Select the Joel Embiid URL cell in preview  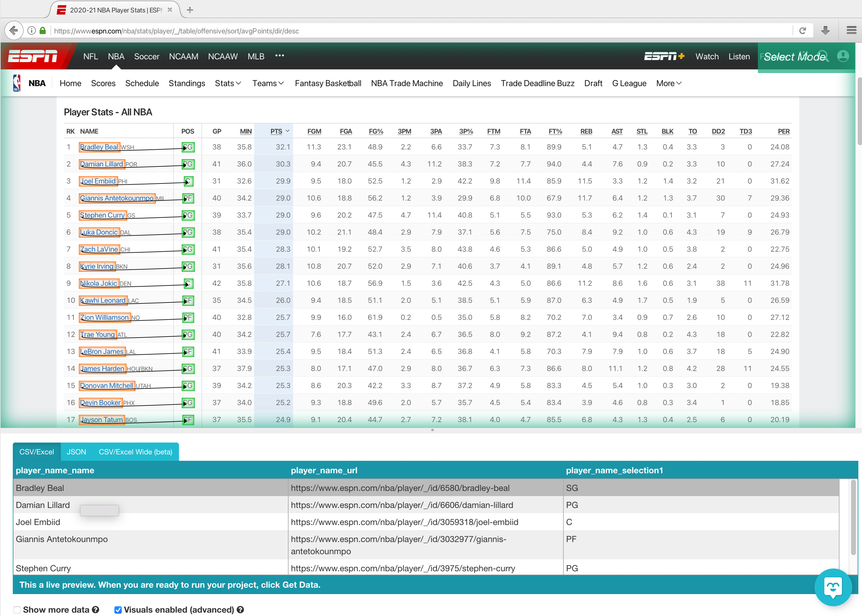[x=426, y=522]
